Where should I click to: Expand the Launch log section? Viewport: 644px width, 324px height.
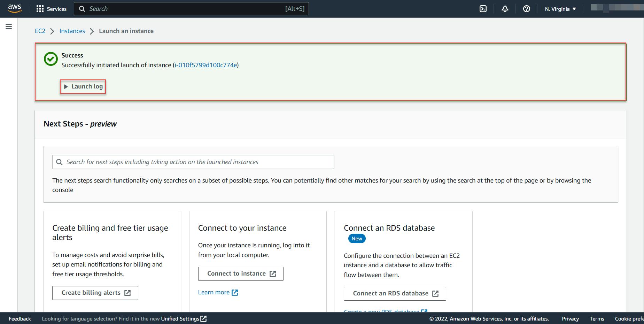[x=83, y=86]
